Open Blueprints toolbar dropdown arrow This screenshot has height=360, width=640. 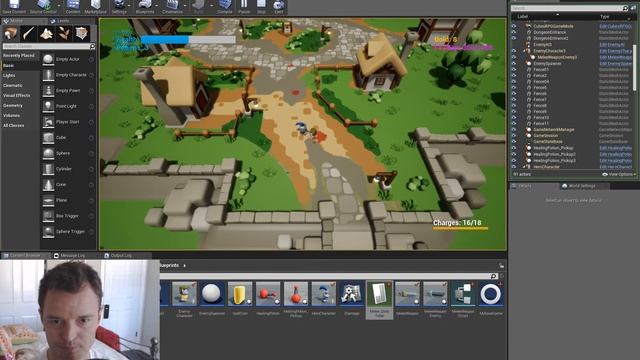[x=157, y=5]
